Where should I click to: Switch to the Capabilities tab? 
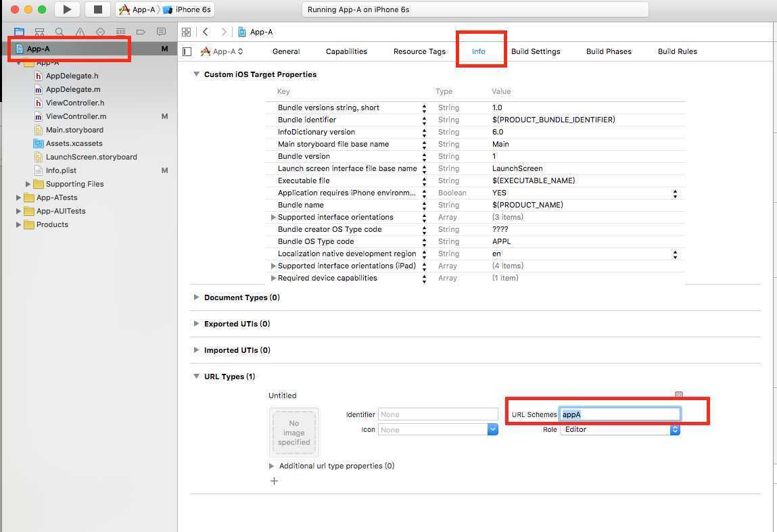346,51
